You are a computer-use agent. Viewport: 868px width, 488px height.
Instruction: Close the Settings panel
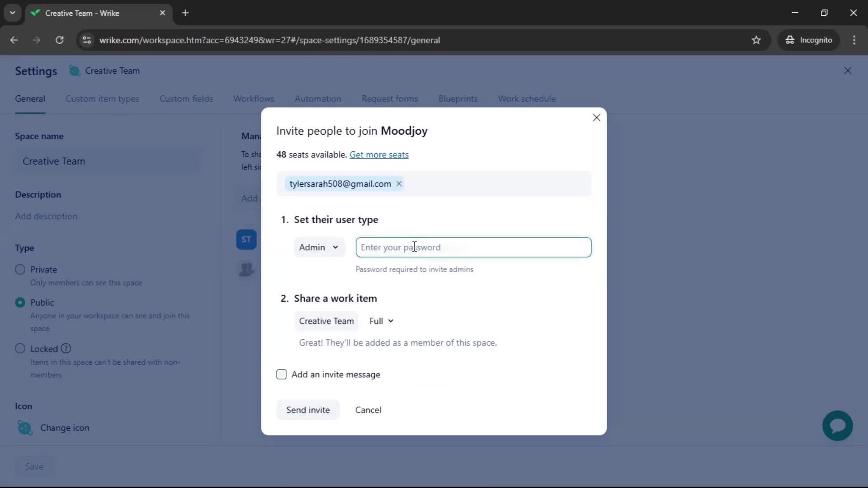coord(848,70)
